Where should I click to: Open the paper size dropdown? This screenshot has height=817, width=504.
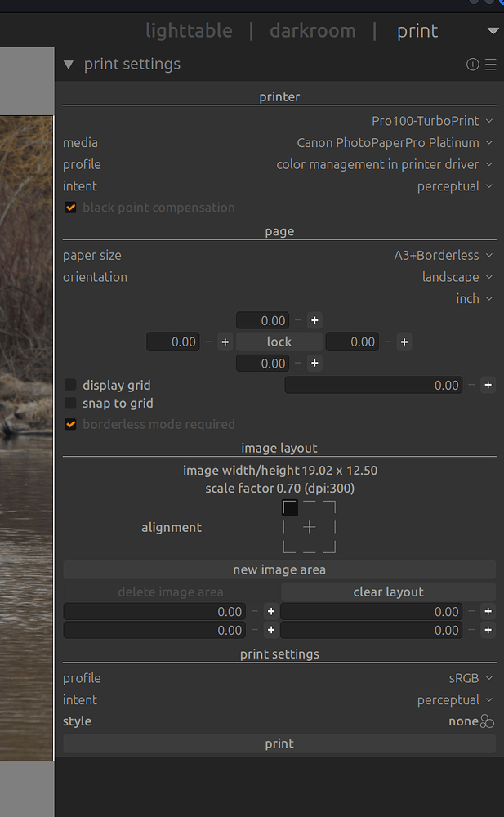pos(444,255)
